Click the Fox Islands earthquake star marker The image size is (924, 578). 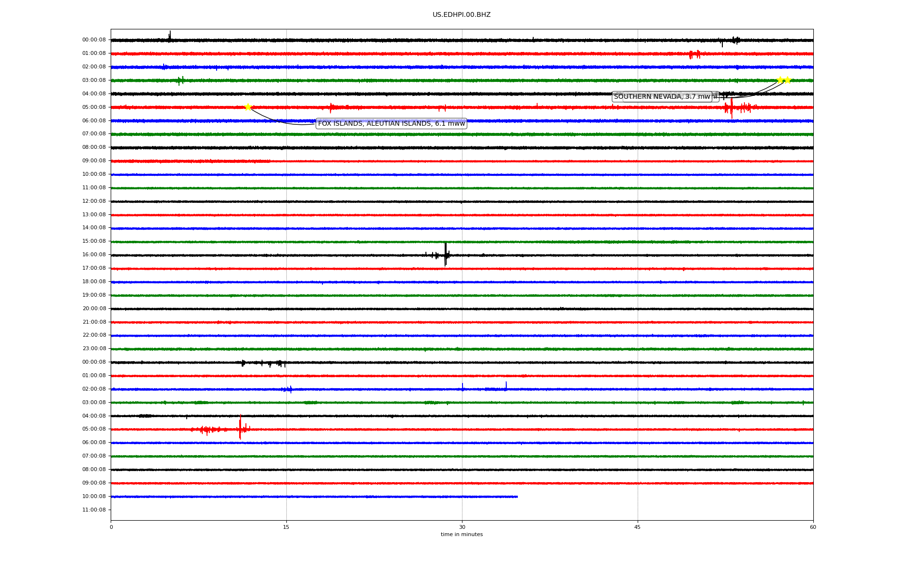point(248,107)
